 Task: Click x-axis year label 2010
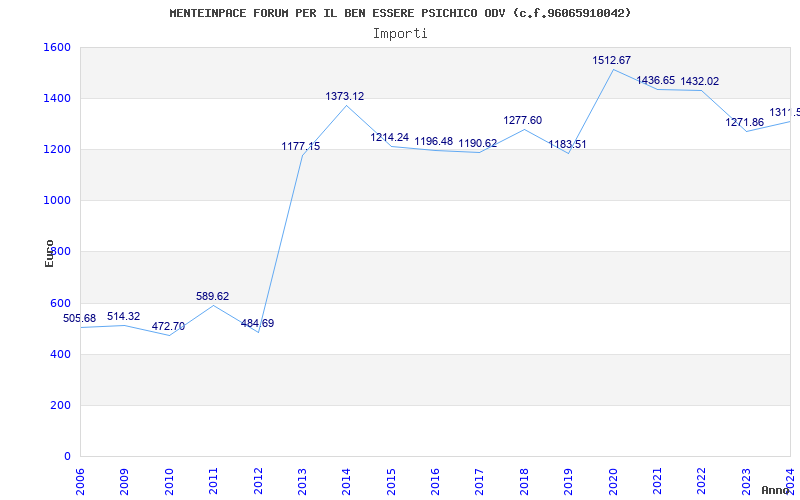pos(169,481)
